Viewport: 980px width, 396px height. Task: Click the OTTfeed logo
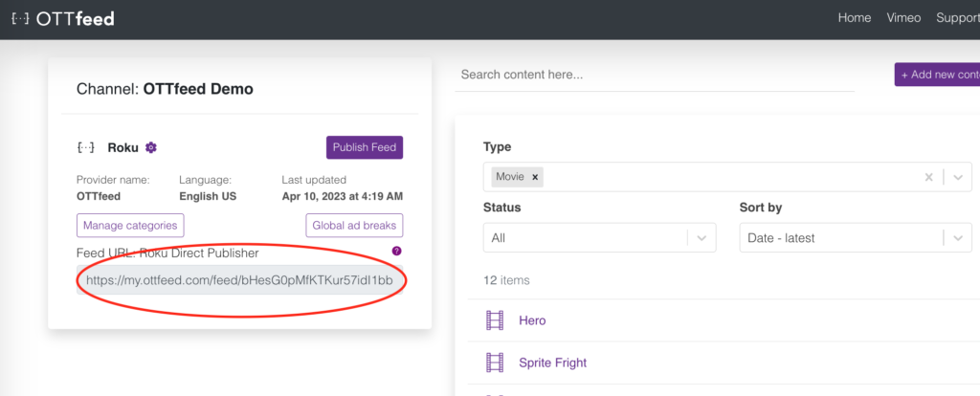62,19
